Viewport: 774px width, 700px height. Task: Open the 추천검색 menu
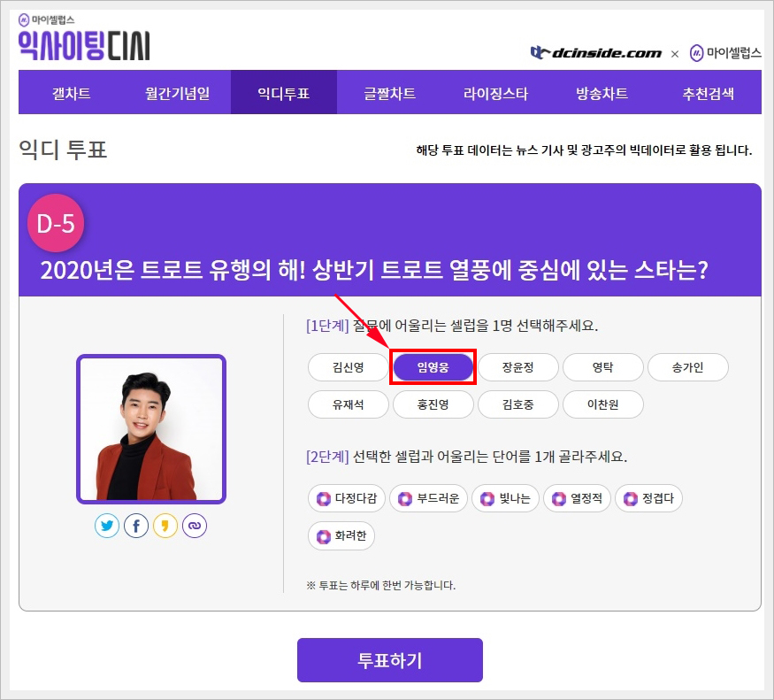708,93
